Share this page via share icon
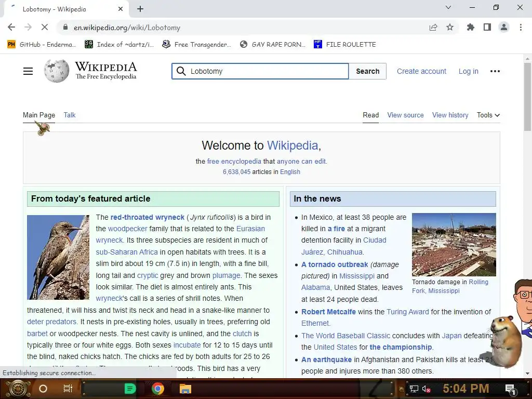Image resolution: width=532 pixels, height=399 pixels. click(x=433, y=27)
